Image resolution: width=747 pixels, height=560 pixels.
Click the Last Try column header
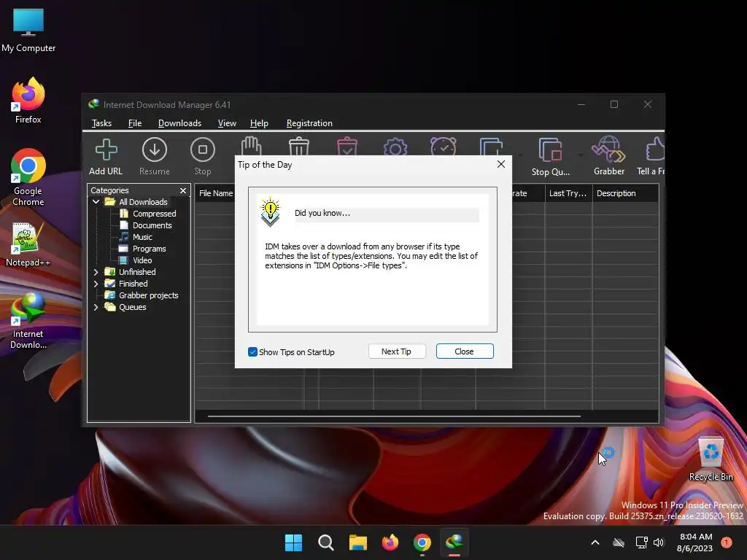(x=568, y=193)
